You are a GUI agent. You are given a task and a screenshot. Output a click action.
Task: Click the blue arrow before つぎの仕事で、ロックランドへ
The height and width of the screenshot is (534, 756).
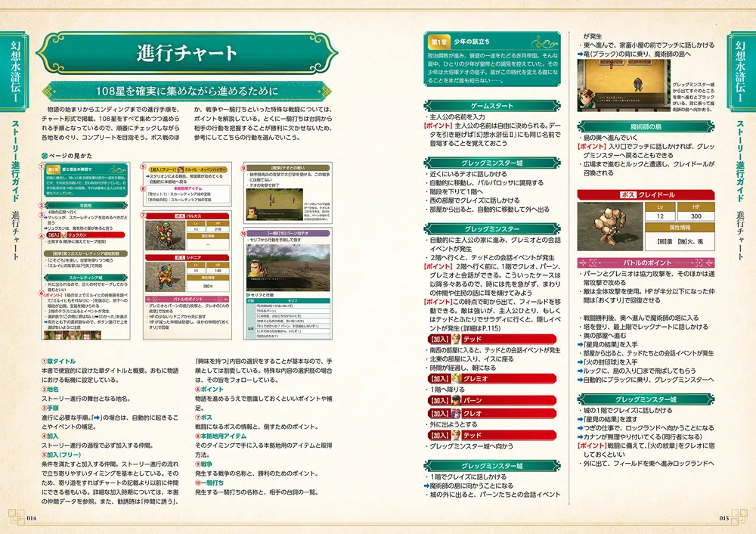click(581, 428)
